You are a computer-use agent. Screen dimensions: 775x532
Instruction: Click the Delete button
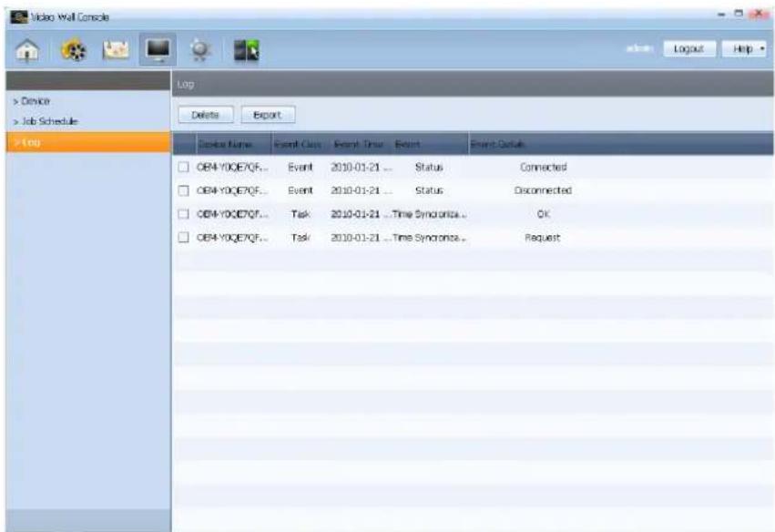(x=206, y=115)
